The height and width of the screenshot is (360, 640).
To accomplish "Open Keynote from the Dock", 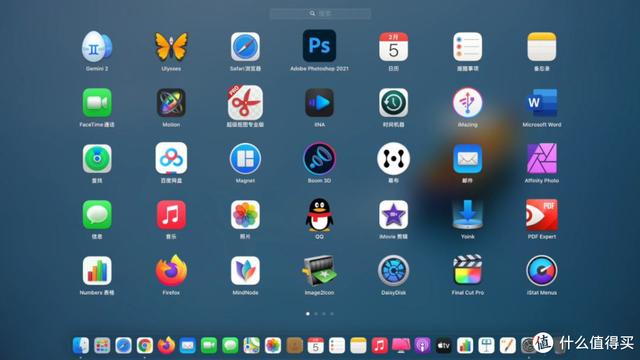I will [x=486, y=346].
